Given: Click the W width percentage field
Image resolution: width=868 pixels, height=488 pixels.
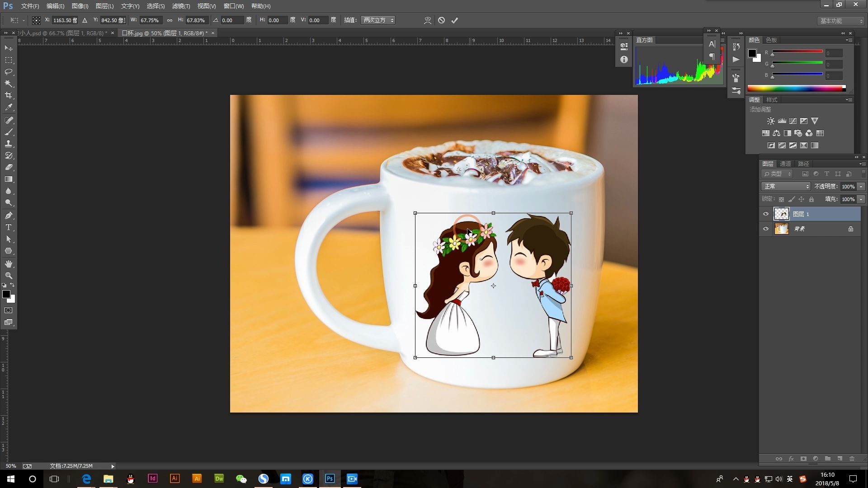Looking at the screenshot, I should pos(150,20).
